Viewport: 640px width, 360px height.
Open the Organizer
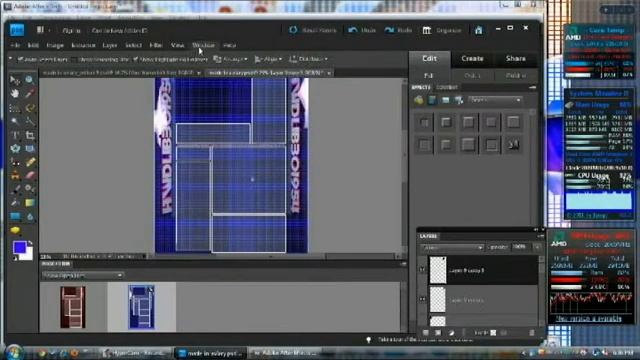442,30
